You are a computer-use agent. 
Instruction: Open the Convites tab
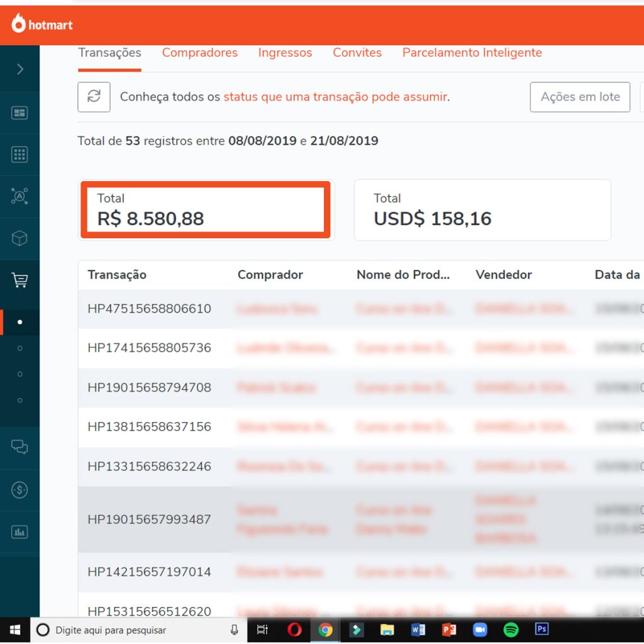tap(357, 53)
